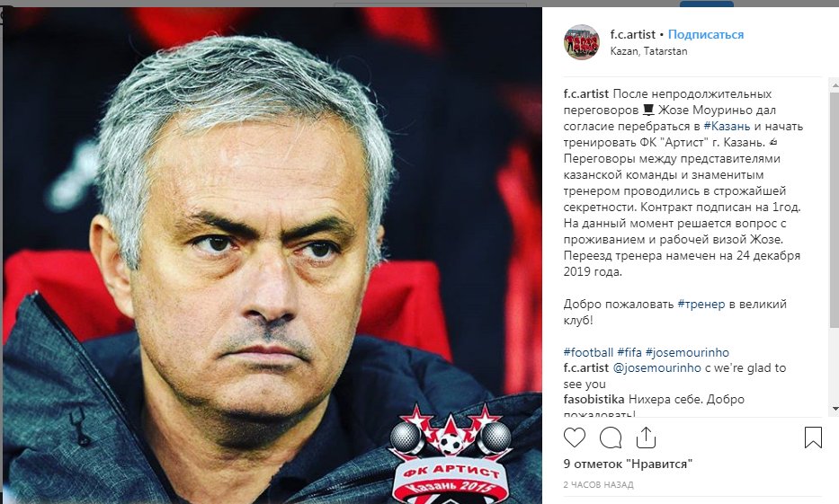The image size is (839, 504).
Task: Open the #Казань hashtag
Action: coord(727,126)
